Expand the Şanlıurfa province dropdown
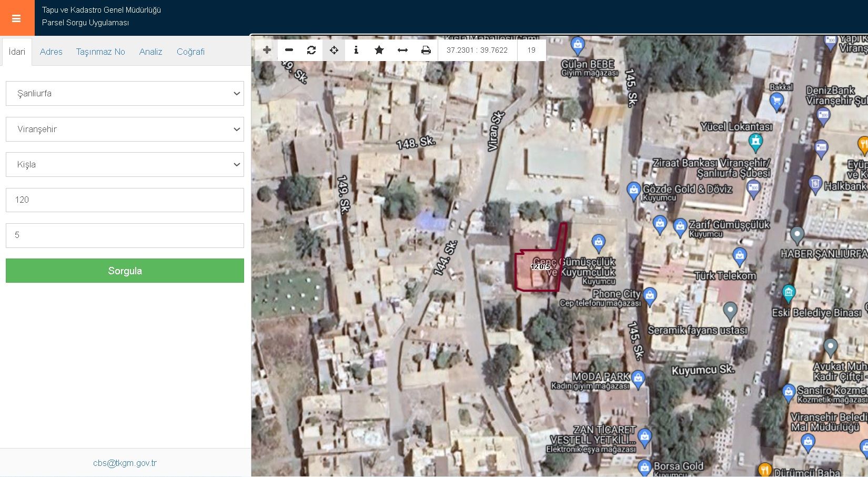This screenshot has width=868, height=477. (125, 93)
